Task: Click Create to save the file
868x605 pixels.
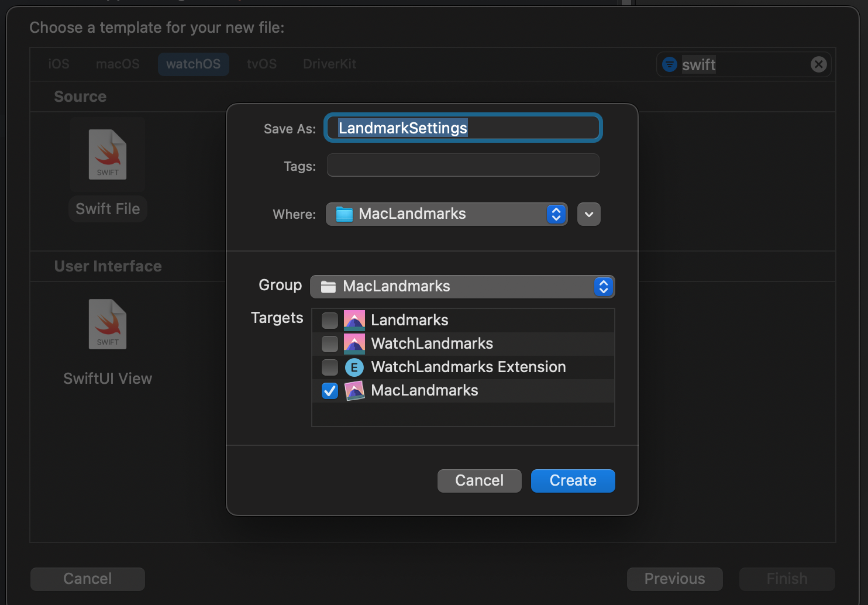Action: pos(573,481)
